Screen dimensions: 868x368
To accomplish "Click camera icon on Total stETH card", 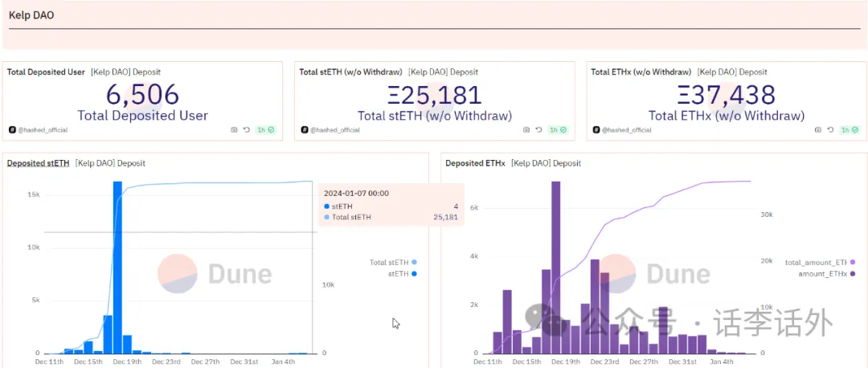I will coord(526,129).
